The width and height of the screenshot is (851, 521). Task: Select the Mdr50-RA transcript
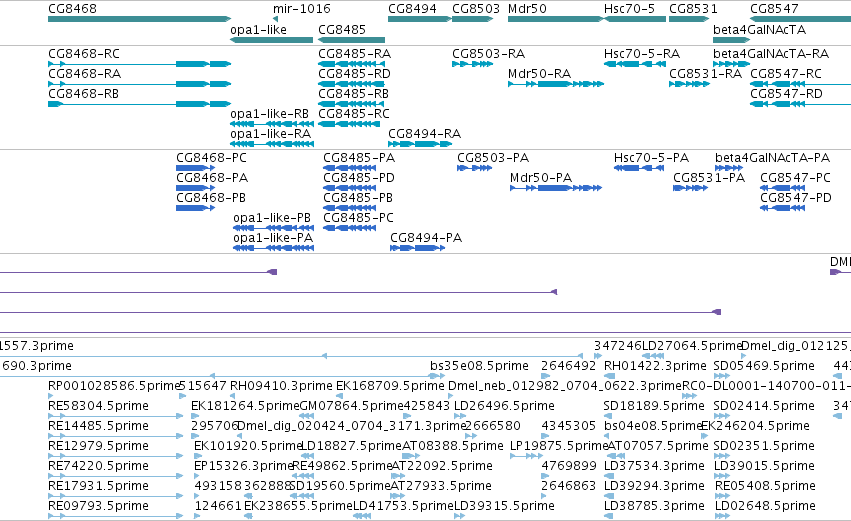point(556,84)
